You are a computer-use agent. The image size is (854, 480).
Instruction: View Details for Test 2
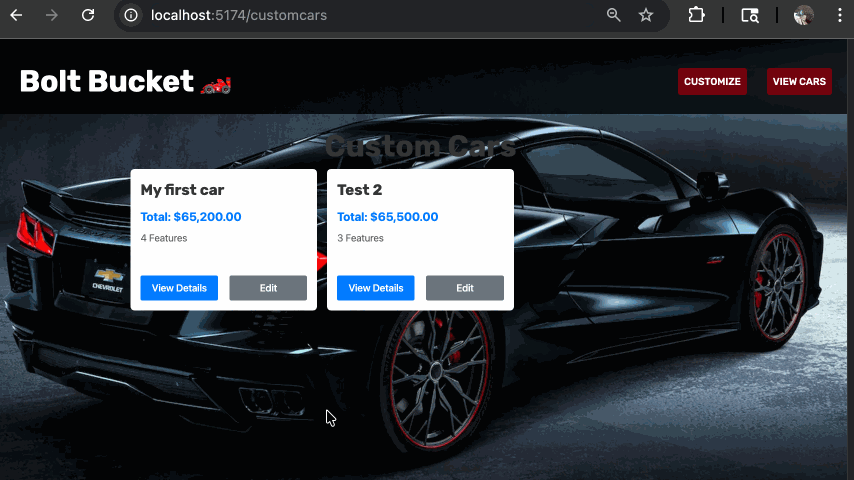pos(376,288)
